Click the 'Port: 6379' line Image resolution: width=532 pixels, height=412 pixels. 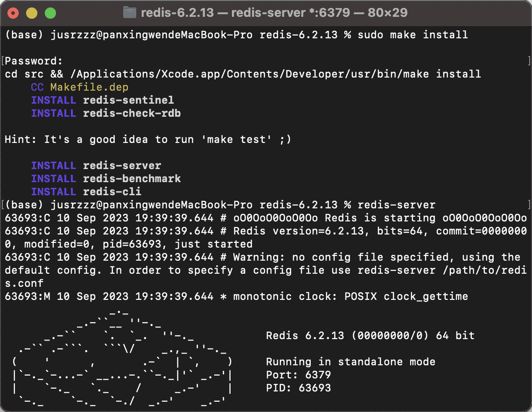pyautogui.click(x=298, y=375)
